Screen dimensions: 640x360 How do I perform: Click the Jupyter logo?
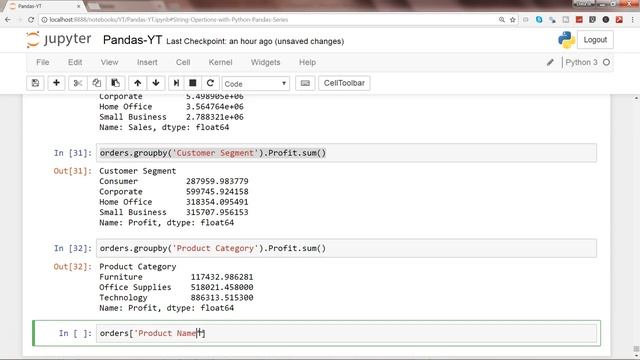click(58, 40)
